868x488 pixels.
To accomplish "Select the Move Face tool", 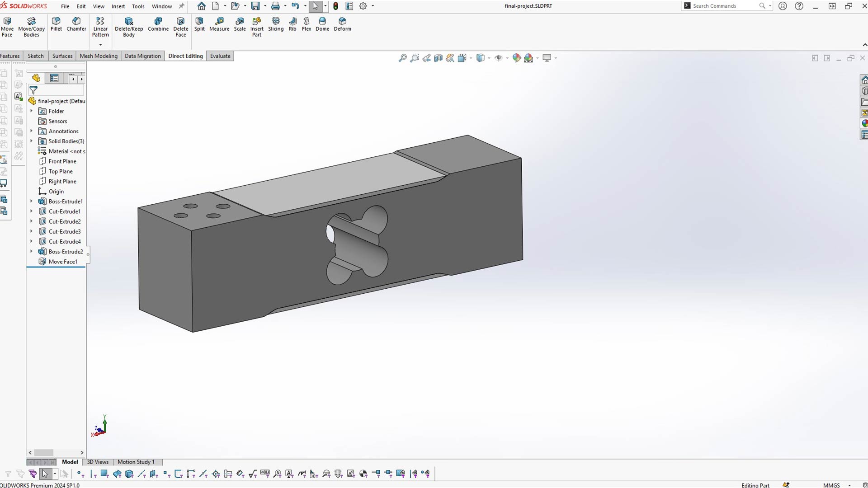I will [x=7, y=27].
